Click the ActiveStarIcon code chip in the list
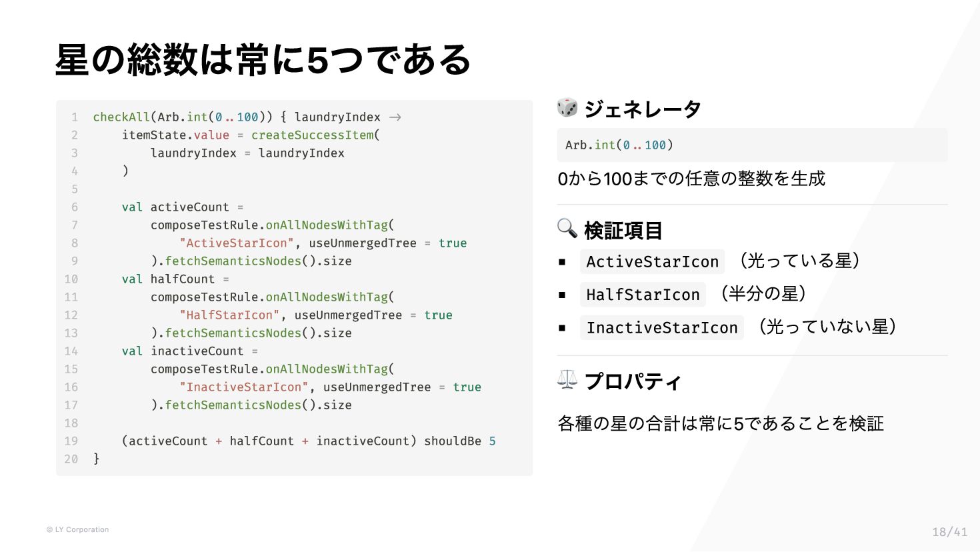Viewport: 980px width, 552px height. point(652,262)
